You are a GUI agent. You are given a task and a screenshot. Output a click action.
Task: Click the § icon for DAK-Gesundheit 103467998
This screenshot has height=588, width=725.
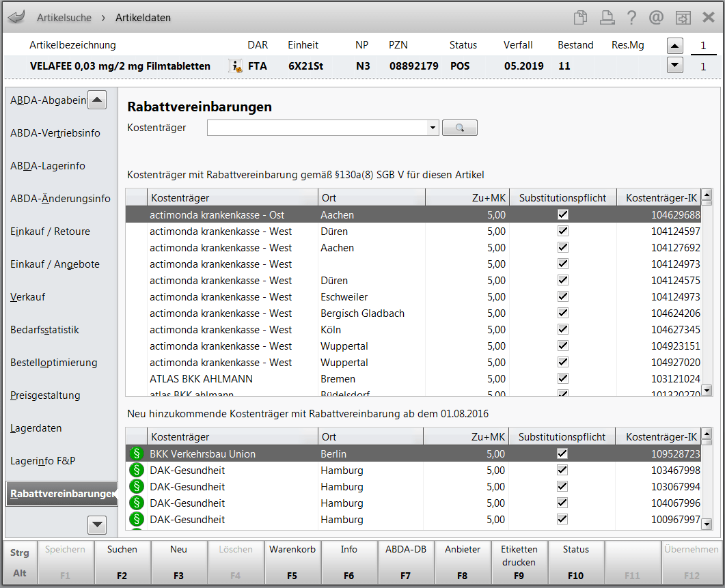coord(137,470)
